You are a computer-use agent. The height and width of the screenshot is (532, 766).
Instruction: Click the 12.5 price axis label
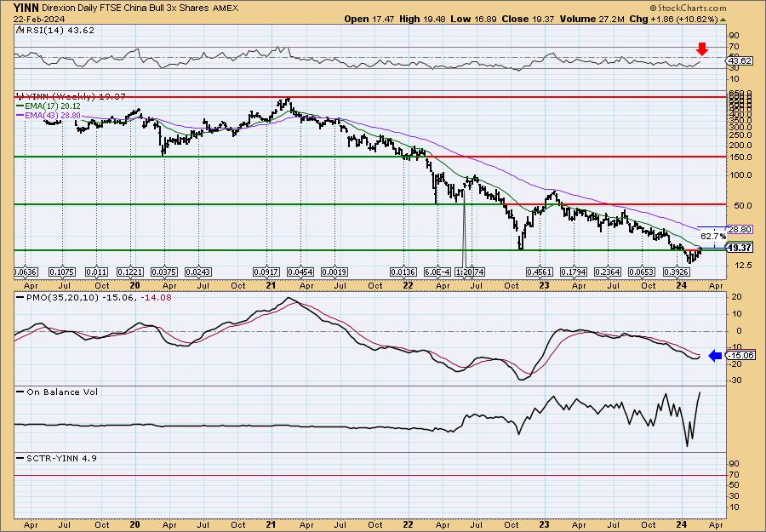[743, 266]
